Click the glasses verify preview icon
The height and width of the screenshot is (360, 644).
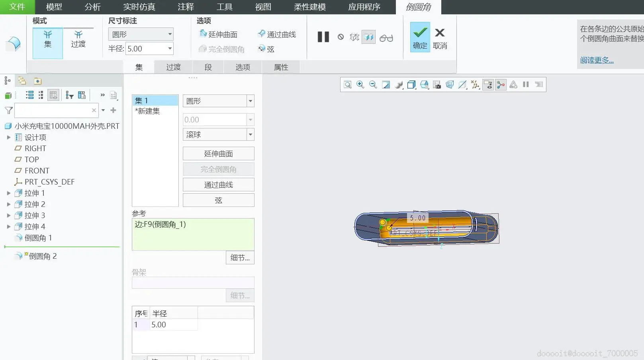coord(386,38)
